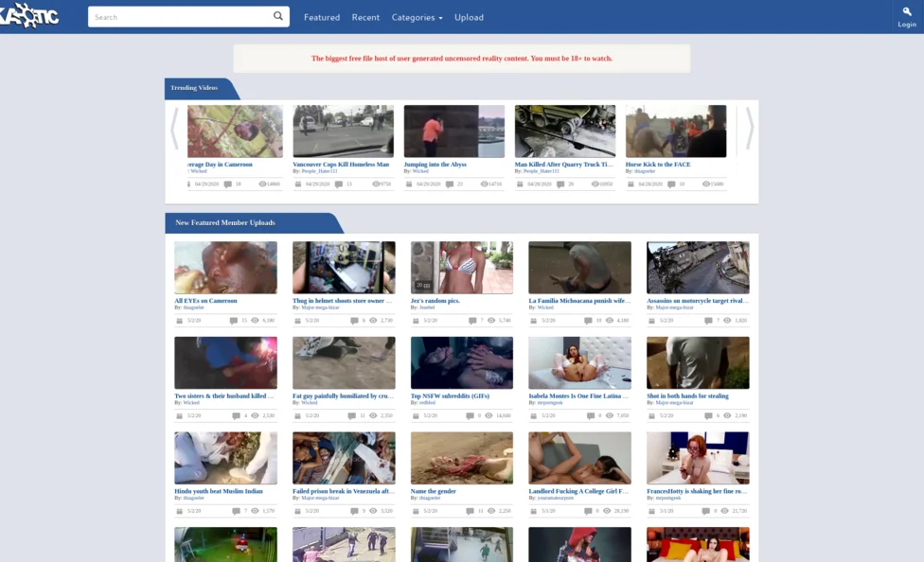The image size is (924, 562).
Task: Select the New Featured Member Uploads header
Action: [225, 222]
